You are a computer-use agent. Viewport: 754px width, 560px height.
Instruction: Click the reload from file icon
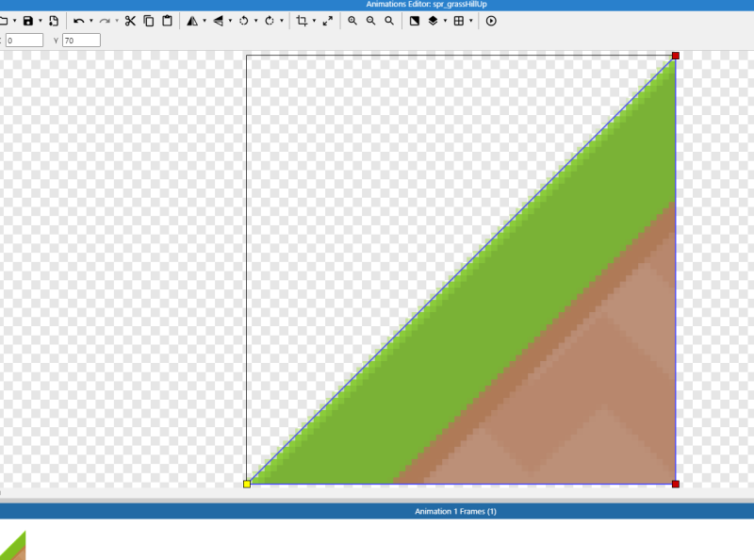(x=54, y=21)
